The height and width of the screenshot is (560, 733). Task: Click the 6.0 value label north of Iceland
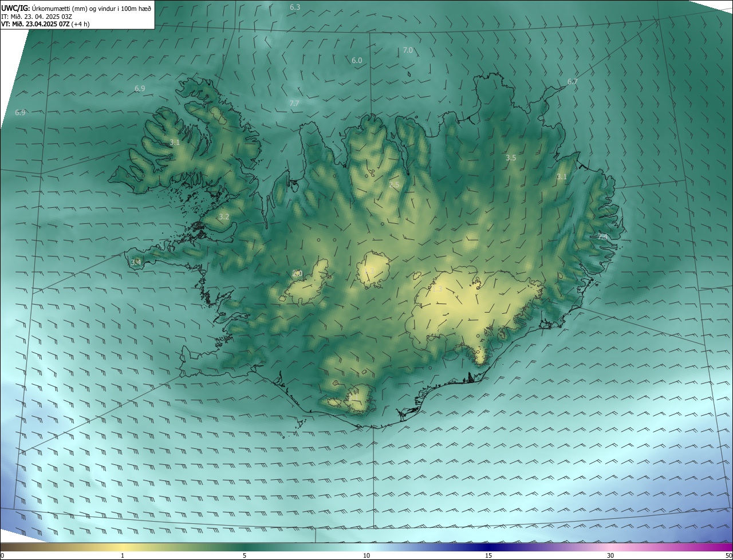(x=357, y=60)
